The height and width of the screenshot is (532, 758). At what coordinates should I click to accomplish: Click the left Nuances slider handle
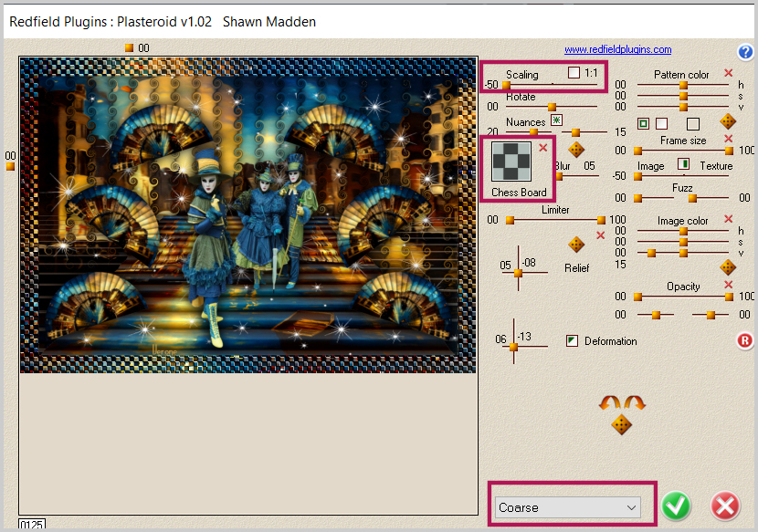pos(533,132)
